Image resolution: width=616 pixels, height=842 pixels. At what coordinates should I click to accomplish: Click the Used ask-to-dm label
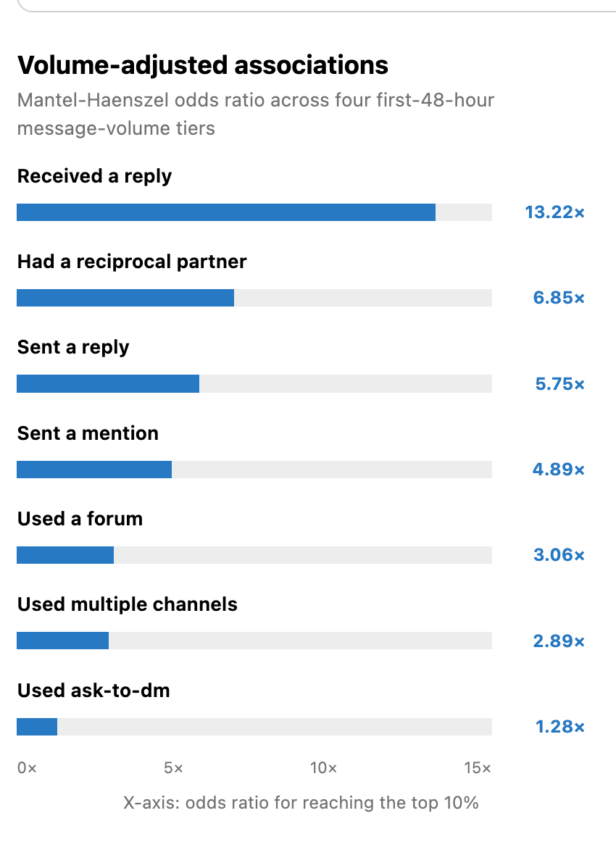tap(93, 691)
